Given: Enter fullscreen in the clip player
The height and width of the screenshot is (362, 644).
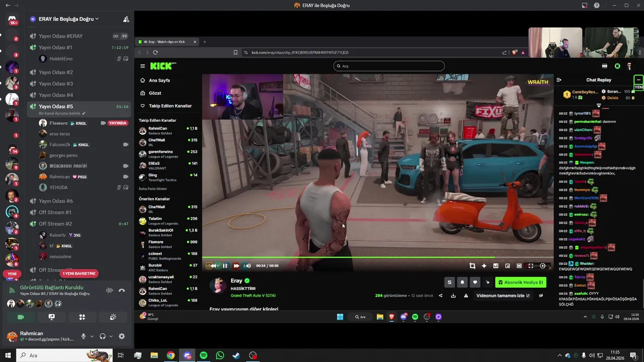Looking at the screenshot, I should [531, 265].
